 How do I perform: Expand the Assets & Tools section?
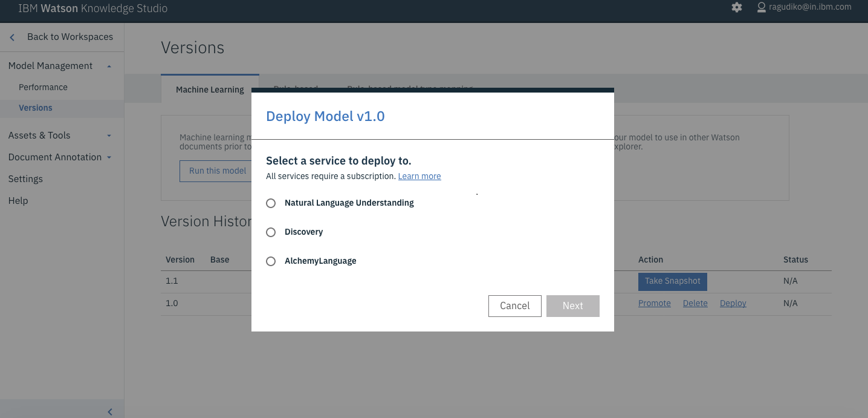109,136
